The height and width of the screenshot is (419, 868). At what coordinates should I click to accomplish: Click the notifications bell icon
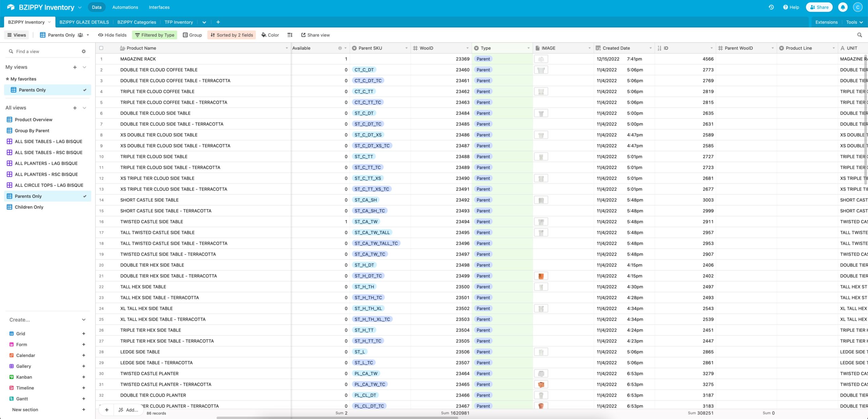click(x=843, y=7)
